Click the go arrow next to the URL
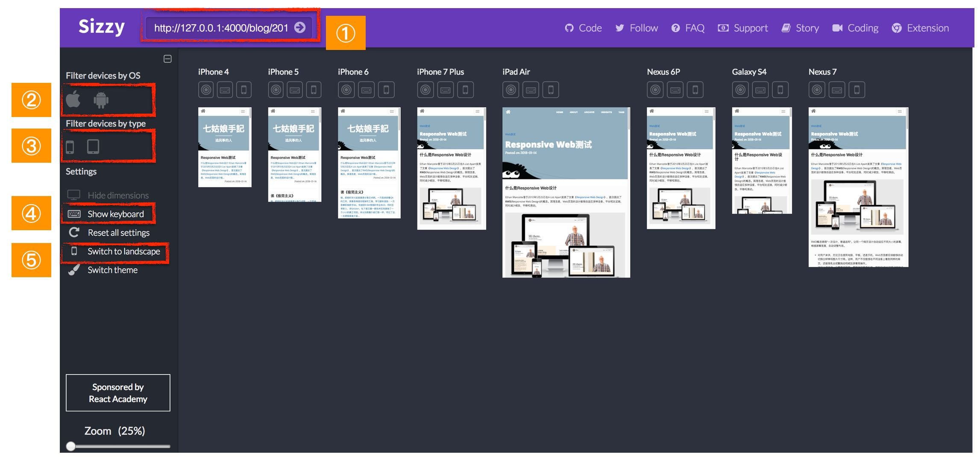980x457 pixels. pos(300,28)
